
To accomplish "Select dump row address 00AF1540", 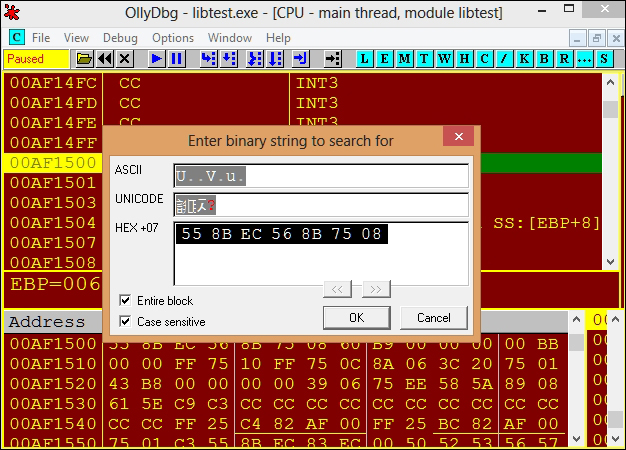I will [x=53, y=424].
